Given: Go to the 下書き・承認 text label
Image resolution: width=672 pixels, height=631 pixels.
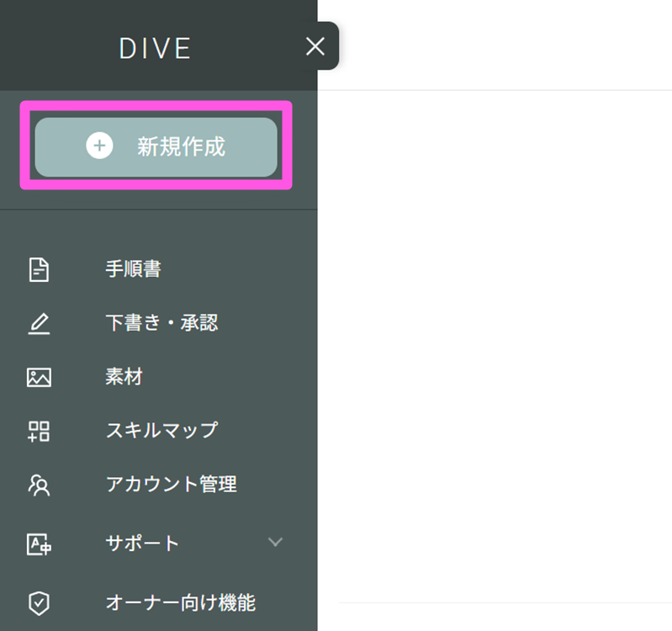Looking at the screenshot, I should pyautogui.click(x=161, y=323).
